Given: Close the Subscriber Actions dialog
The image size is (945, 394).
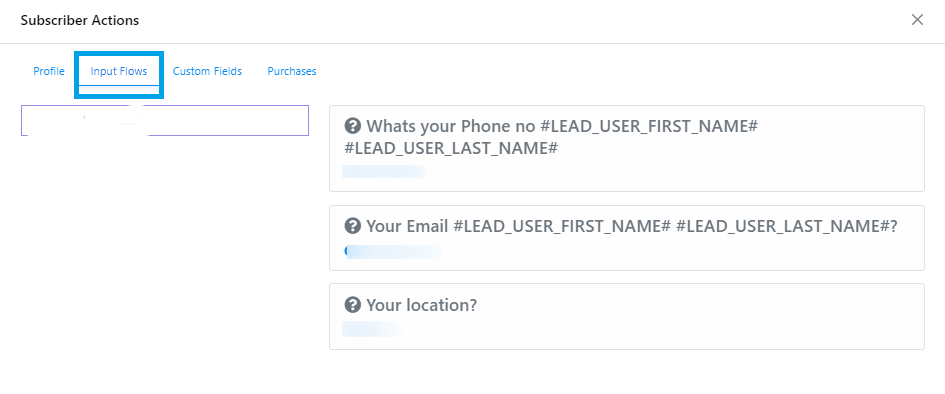Looking at the screenshot, I should pyautogui.click(x=917, y=20).
